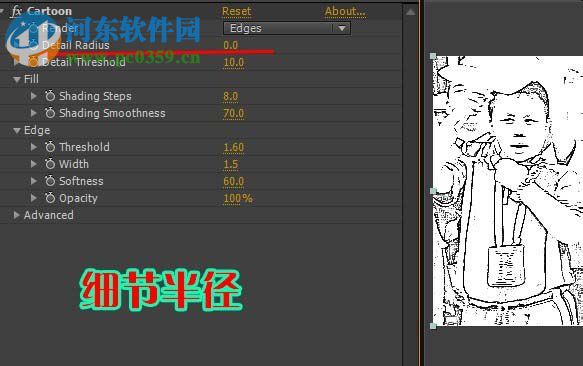583x366 pixels.
Task: Select the Edge group label
Action: (x=37, y=130)
